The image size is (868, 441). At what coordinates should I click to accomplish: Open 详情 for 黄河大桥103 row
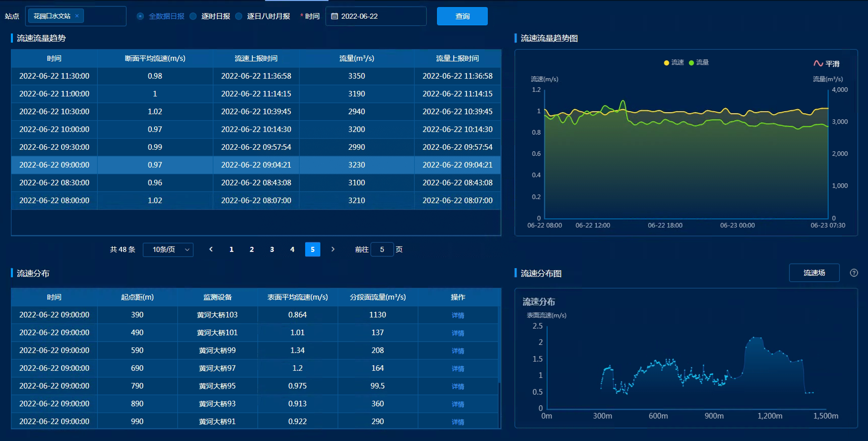click(458, 315)
